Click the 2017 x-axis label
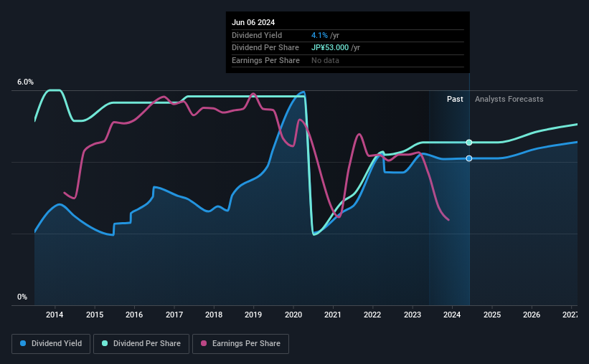Image resolution: width=589 pixels, height=364 pixels. click(174, 315)
